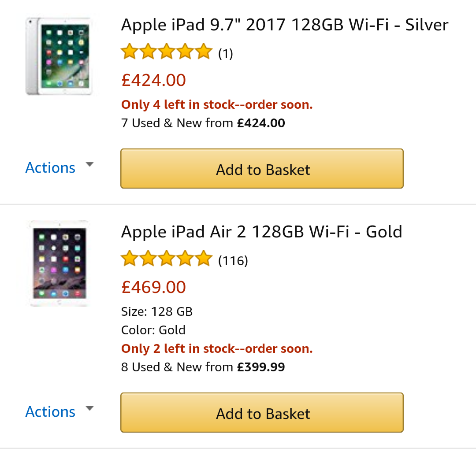Image resolution: width=476 pixels, height=459 pixels.
Task: Click the Actions arrow beside the first item
Action: (89, 165)
